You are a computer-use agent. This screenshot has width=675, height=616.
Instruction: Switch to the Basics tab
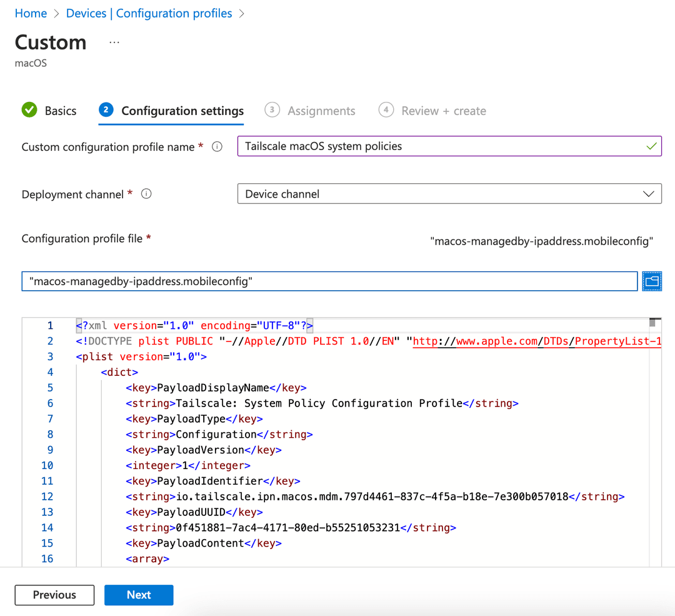pos(61,110)
